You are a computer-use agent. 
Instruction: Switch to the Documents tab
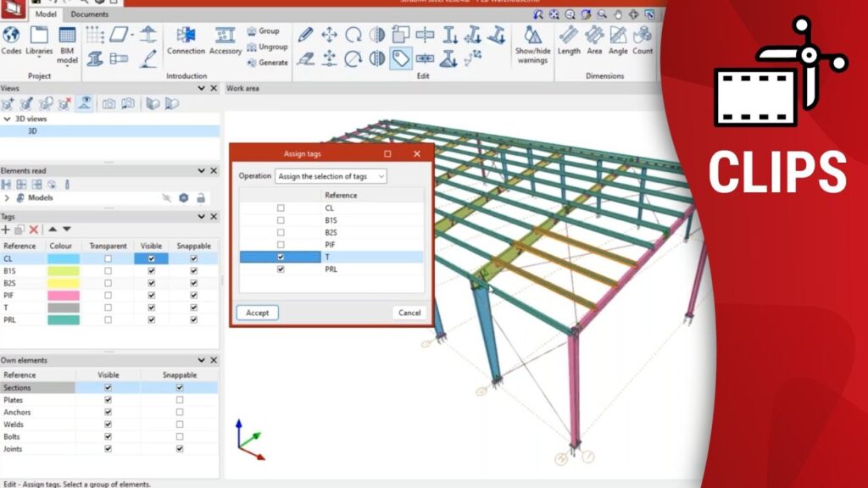pos(89,14)
